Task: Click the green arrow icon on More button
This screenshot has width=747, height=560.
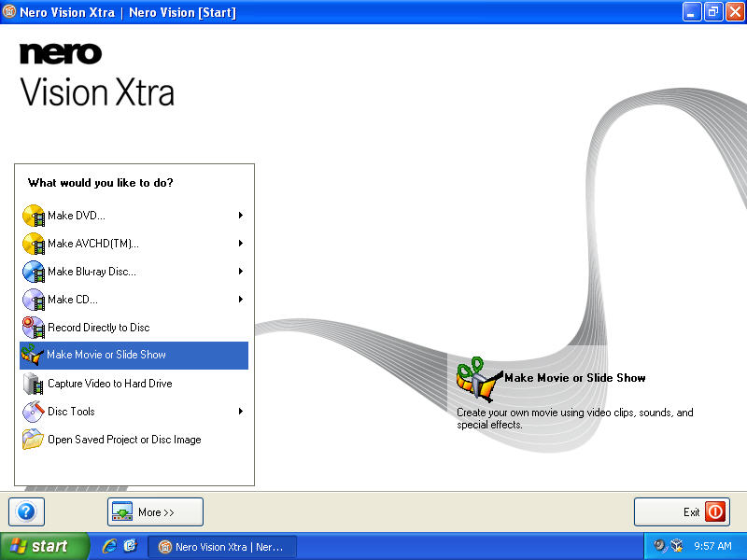Action: point(122,511)
